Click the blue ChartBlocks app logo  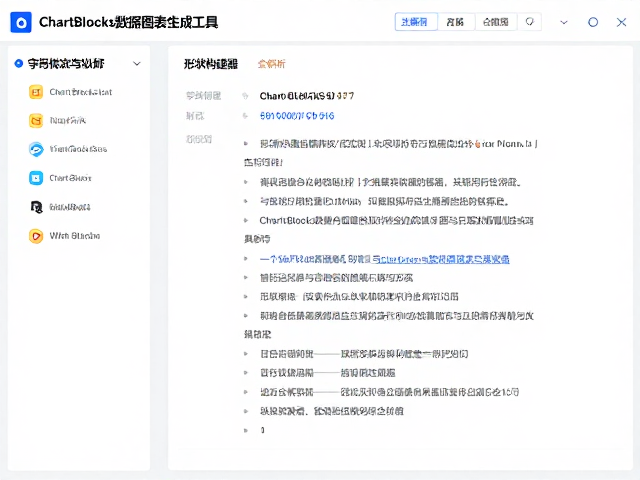[21, 22]
